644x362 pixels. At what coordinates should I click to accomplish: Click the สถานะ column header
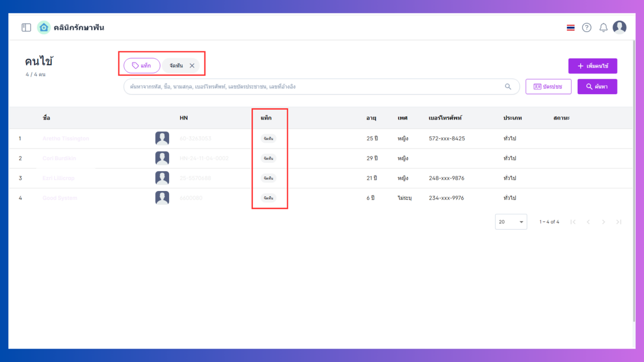click(x=561, y=118)
